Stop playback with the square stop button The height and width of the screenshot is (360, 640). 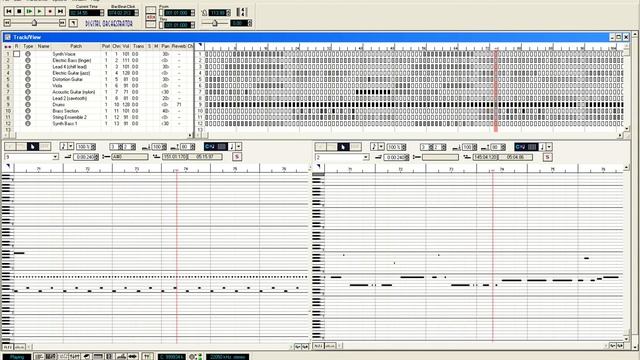(19, 11)
